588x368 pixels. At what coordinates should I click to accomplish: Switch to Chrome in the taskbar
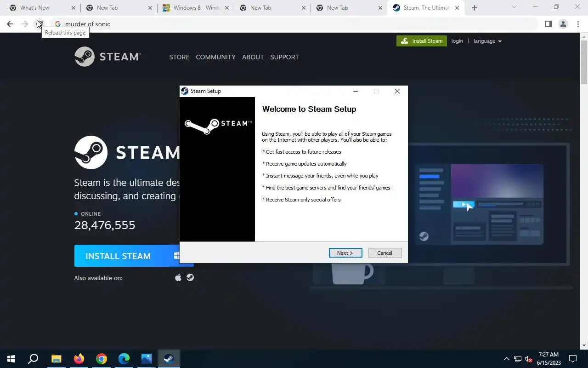102,359
